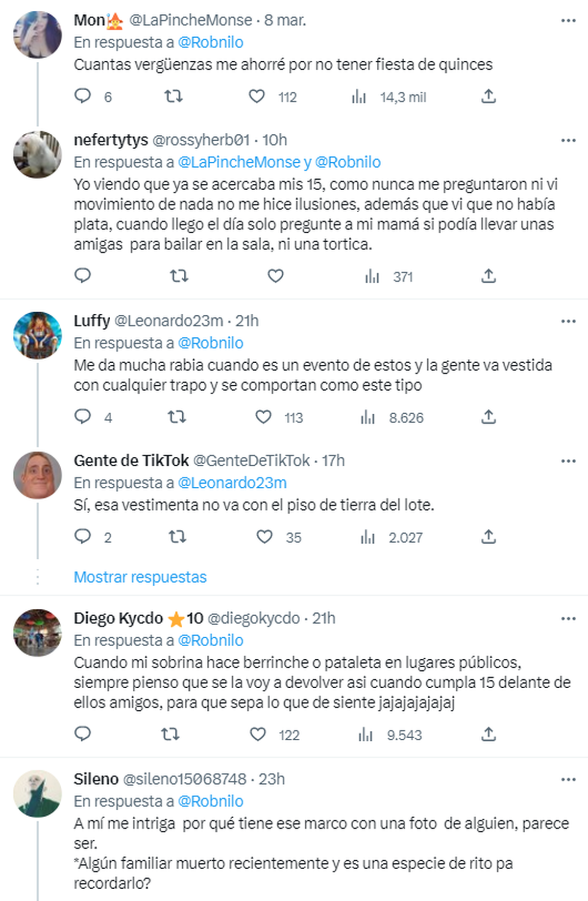Share nefertytys's tweet via upload icon
The image size is (588, 901).
click(x=488, y=276)
